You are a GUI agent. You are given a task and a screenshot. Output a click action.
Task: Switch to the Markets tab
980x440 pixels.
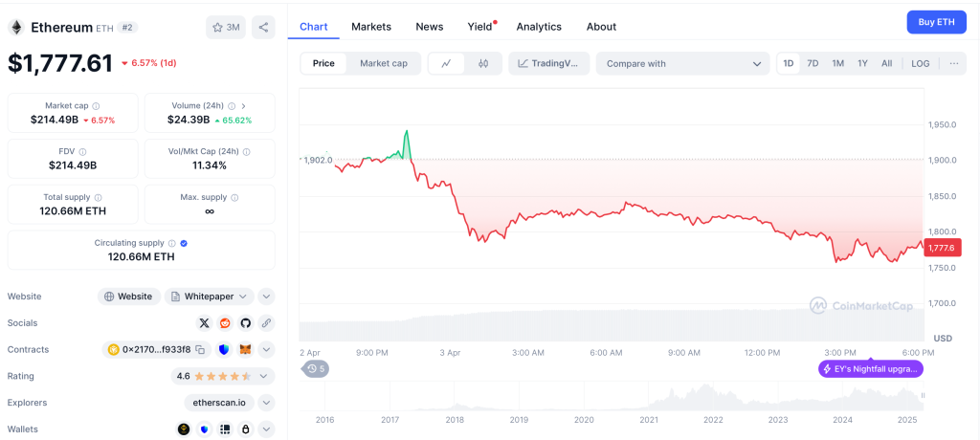tap(371, 27)
